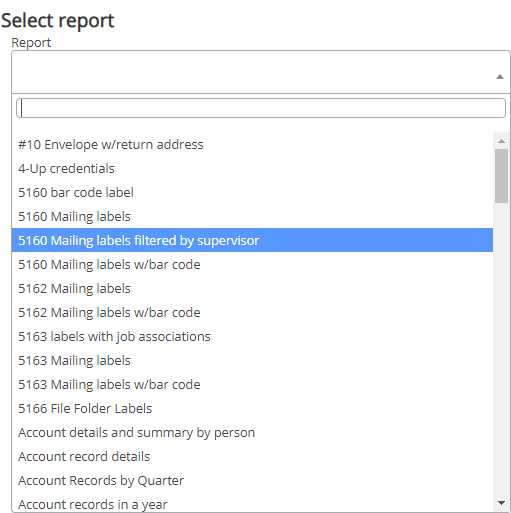Select 5163 Mailing labels w/bar code
The image size is (511, 513).
click(x=252, y=385)
